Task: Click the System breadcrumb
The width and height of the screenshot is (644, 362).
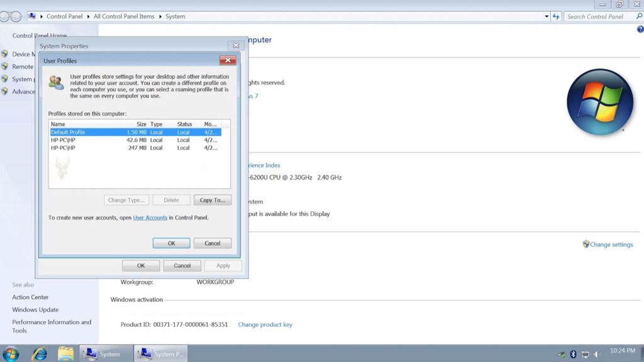Action: click(x=175, y=16)
